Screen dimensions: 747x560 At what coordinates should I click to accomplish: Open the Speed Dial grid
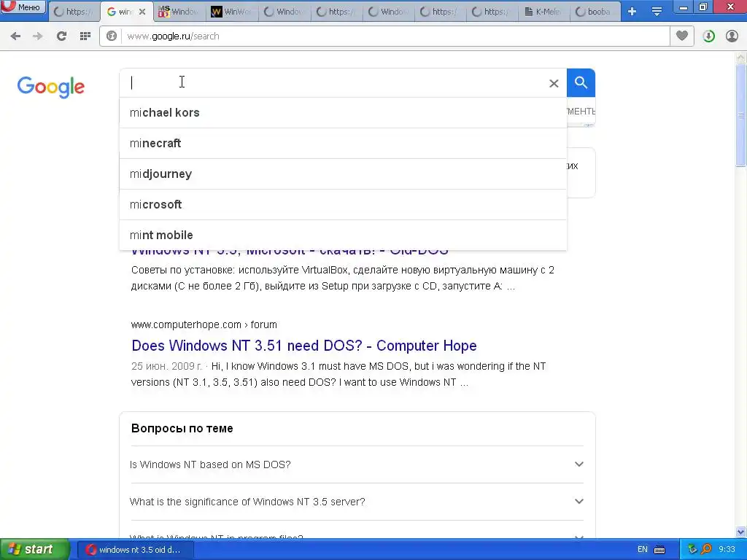[85, 36]
